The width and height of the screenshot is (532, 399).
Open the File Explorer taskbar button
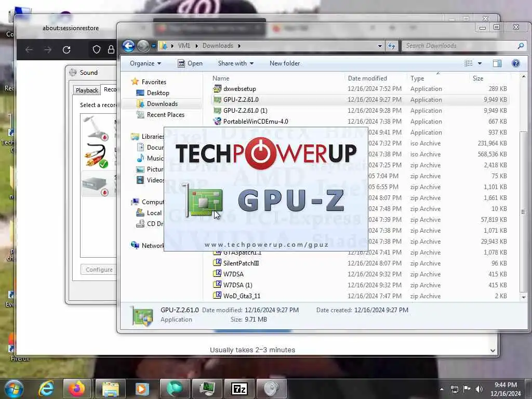click(111, 389)
